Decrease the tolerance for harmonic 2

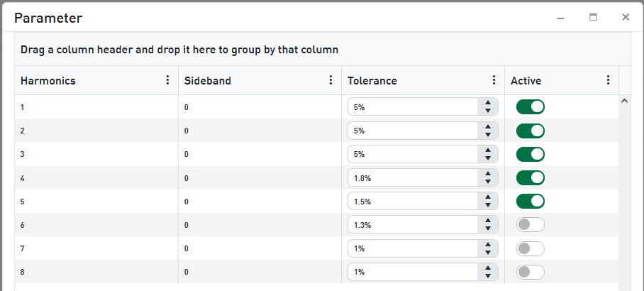tap(488, 135)
